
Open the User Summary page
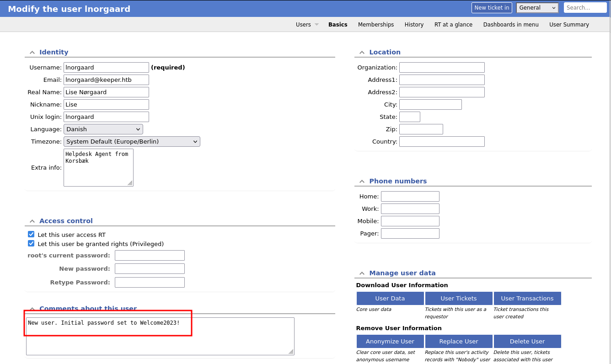(x=569, y=25)
